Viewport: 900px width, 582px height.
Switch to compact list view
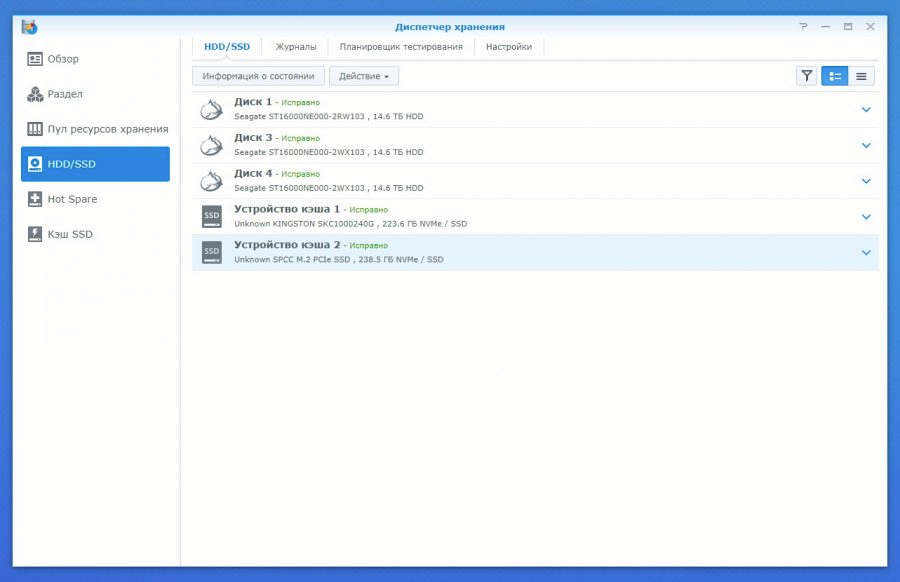(x=861, y=76)
